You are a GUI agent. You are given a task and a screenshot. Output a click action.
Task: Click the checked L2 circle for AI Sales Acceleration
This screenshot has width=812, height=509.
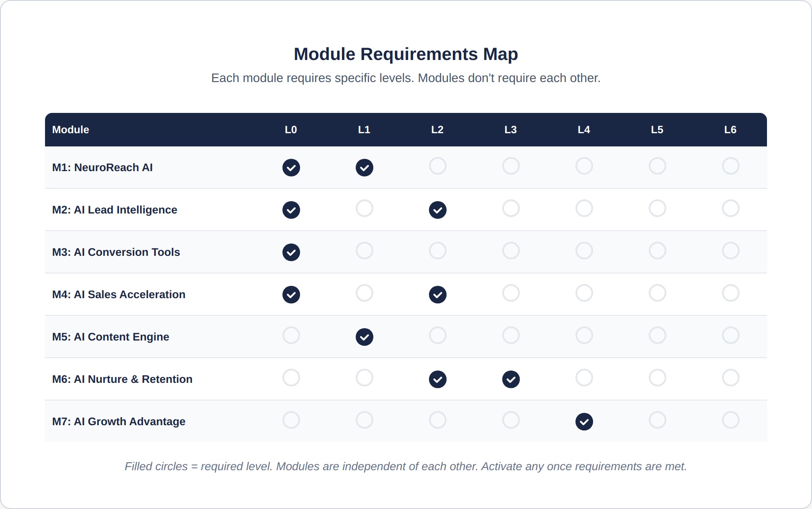tap(438, 295)
